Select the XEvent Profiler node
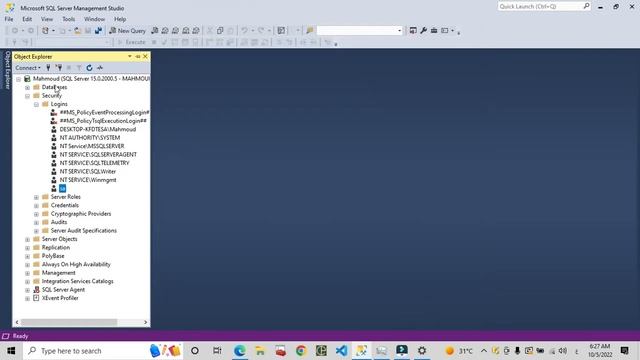Screen dimensions: 640x360 tap(60, 298)
